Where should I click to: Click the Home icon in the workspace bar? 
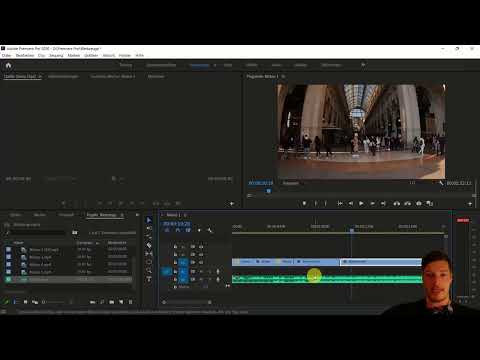point(8,65)
